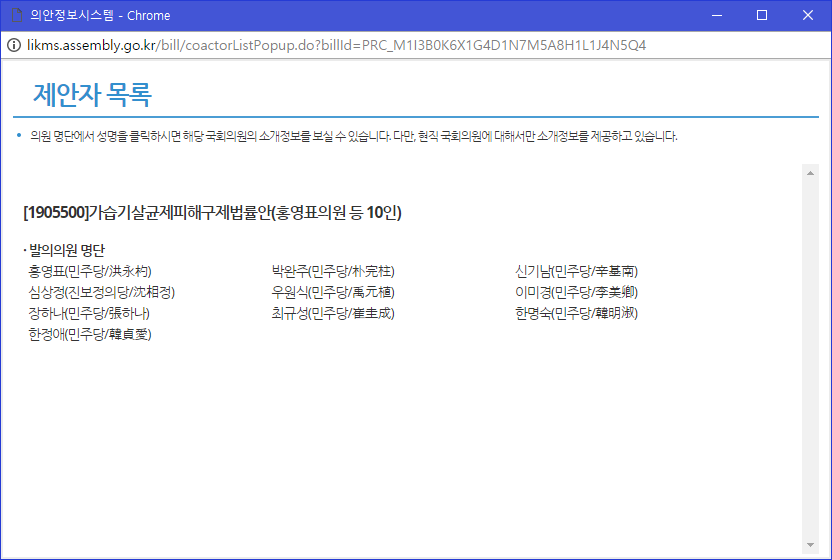The height and width of the screenshot is (560, 832).
Task: Click the bill title 가습기살균제피해구제법률안
Action: click(x=212, y=212)
